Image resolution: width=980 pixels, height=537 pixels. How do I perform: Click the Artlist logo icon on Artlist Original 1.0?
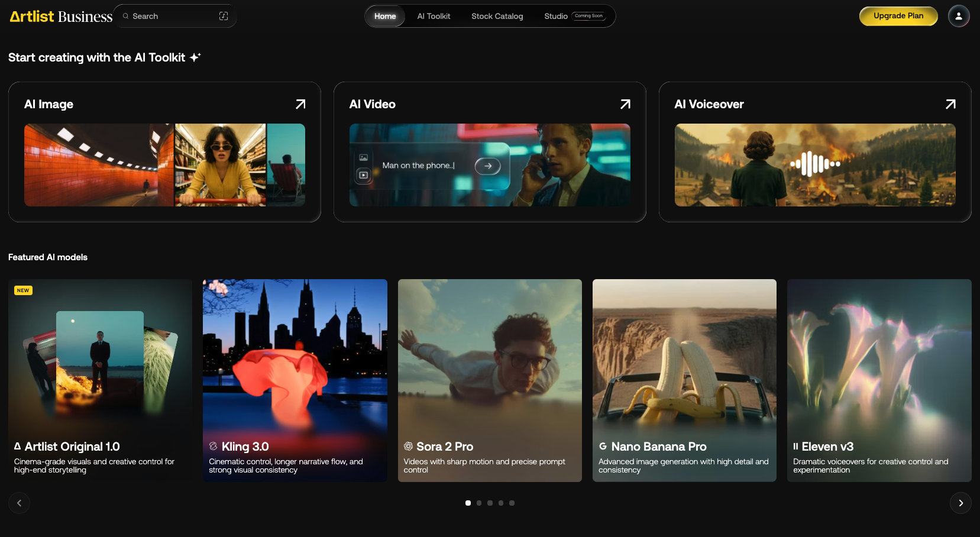(18, 447)
